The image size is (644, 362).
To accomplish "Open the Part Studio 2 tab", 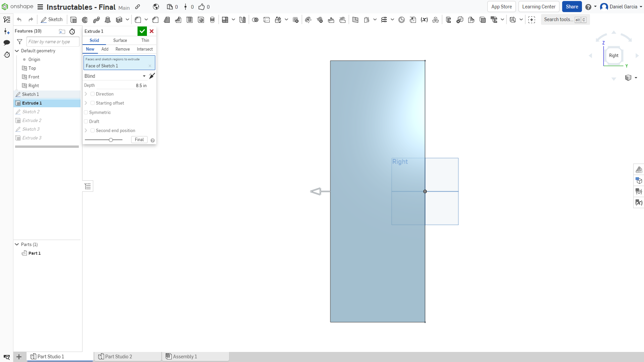I will pyautogui.click(x=119, y=356).
